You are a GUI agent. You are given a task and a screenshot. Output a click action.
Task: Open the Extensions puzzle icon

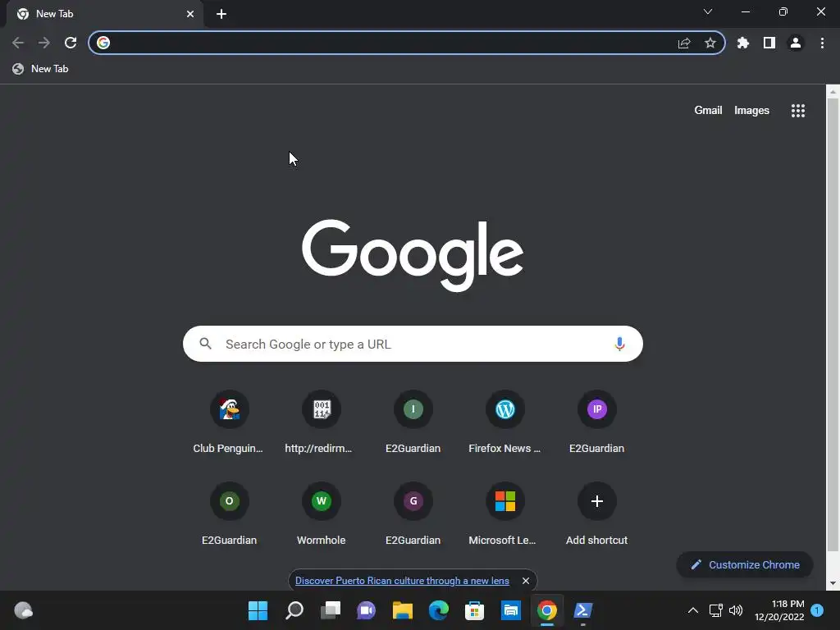pyautogui.click(x=743, y=43)
